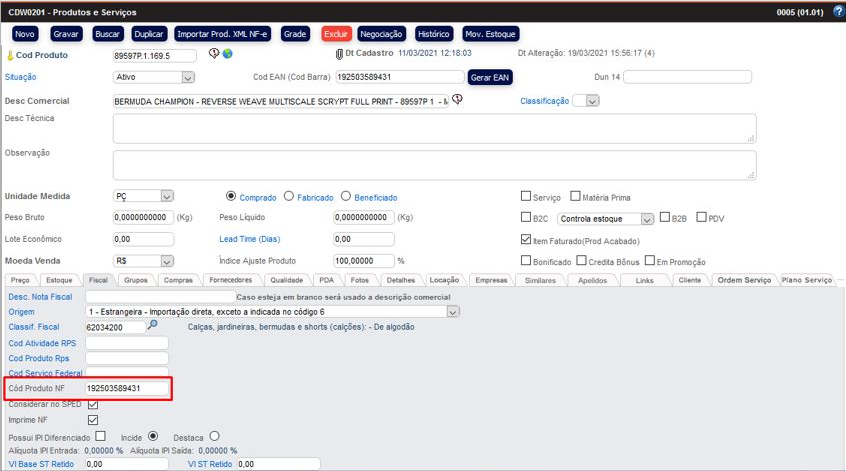The height and width of the screenshot is (471, 846).
Task: Uncheck Considerar no SPED checkbox
Action: click(93, 404)
